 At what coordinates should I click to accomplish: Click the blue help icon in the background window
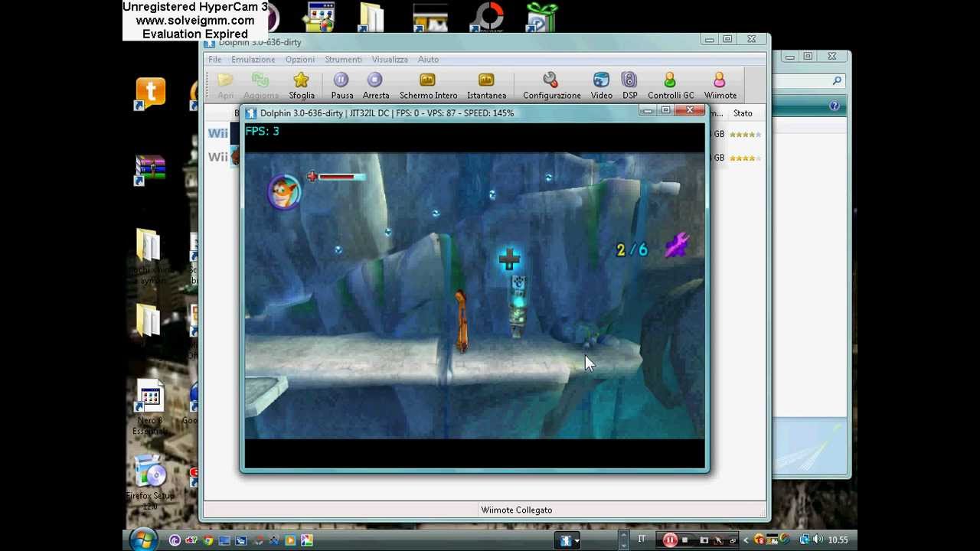[834, 106]
